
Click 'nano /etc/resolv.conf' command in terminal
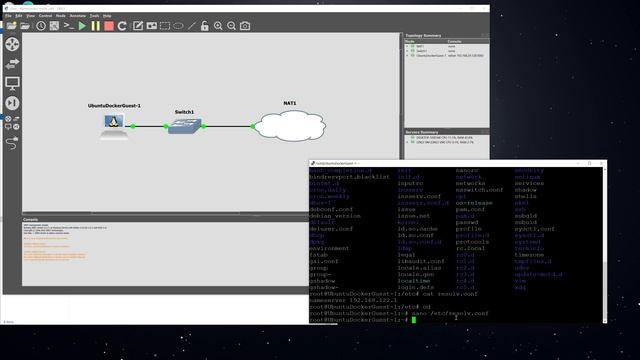click(x=450, y=313)
